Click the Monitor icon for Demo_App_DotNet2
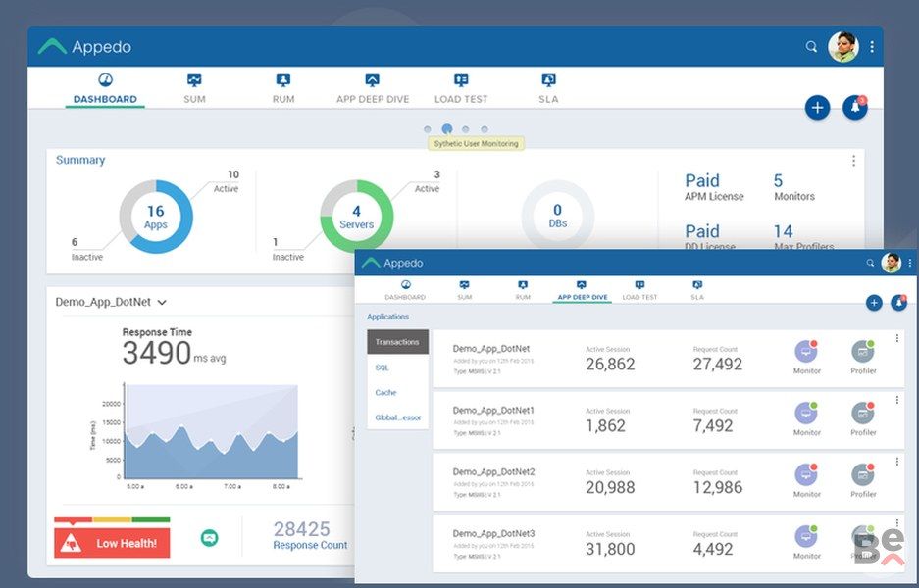This screenshot has width=919, height=588. pos(806,474)
